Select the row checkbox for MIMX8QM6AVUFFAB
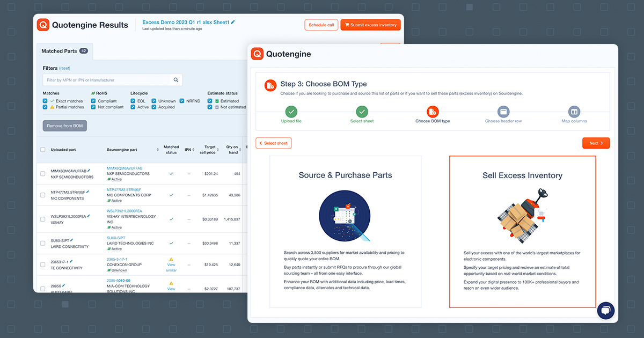644x338 pixels. 43,174
